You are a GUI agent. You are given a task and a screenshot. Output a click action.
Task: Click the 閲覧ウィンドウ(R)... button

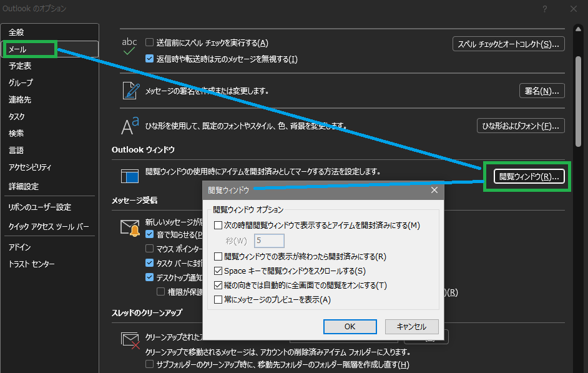coord(529,176)
